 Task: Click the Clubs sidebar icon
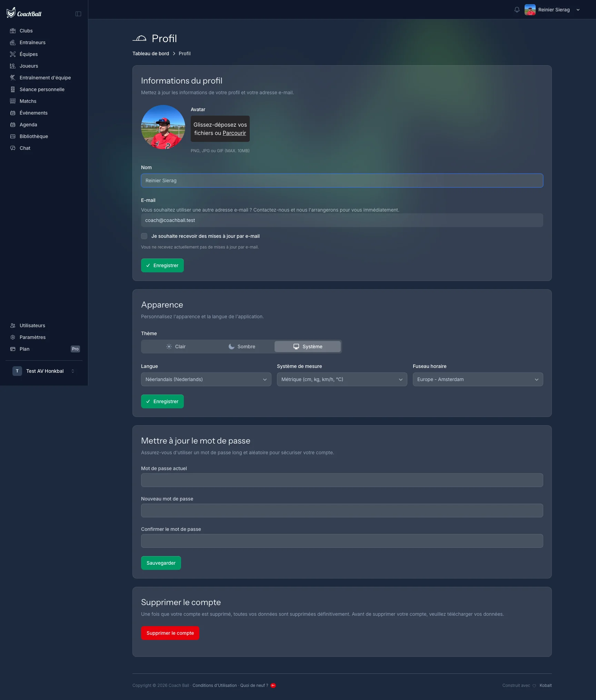[13, 31]
